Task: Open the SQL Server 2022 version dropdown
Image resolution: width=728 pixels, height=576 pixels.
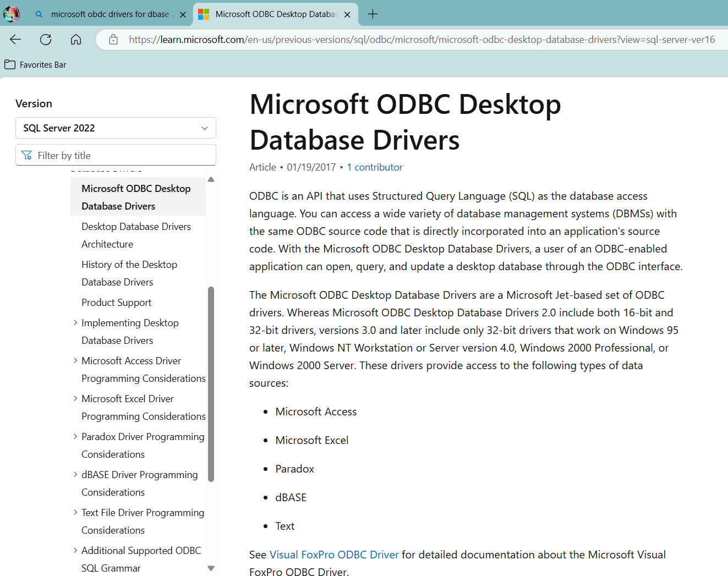Action: [x=116, y=128]
